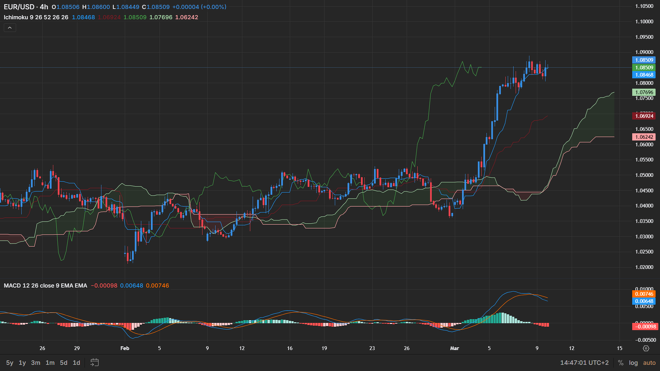
Task: Click the blue 1.08509 price label
Action: 644,60
